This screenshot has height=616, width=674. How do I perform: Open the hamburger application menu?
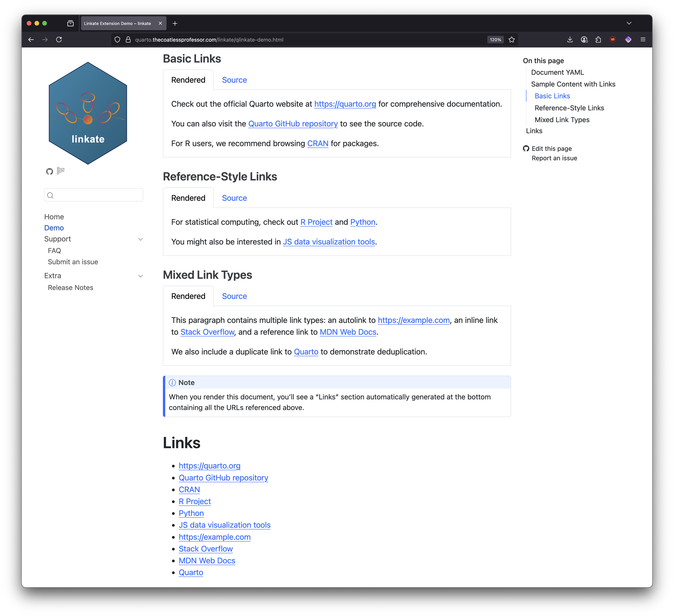[643, 39]
